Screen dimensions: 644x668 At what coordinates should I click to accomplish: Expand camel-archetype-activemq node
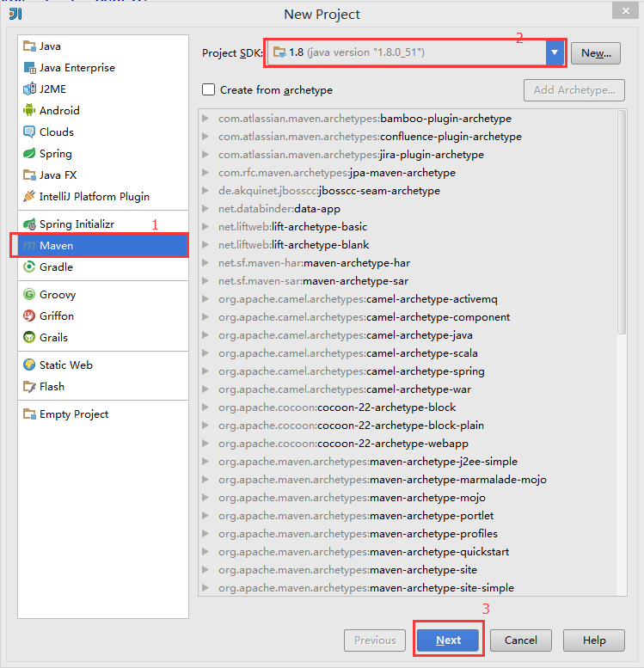tap(205, 299)
